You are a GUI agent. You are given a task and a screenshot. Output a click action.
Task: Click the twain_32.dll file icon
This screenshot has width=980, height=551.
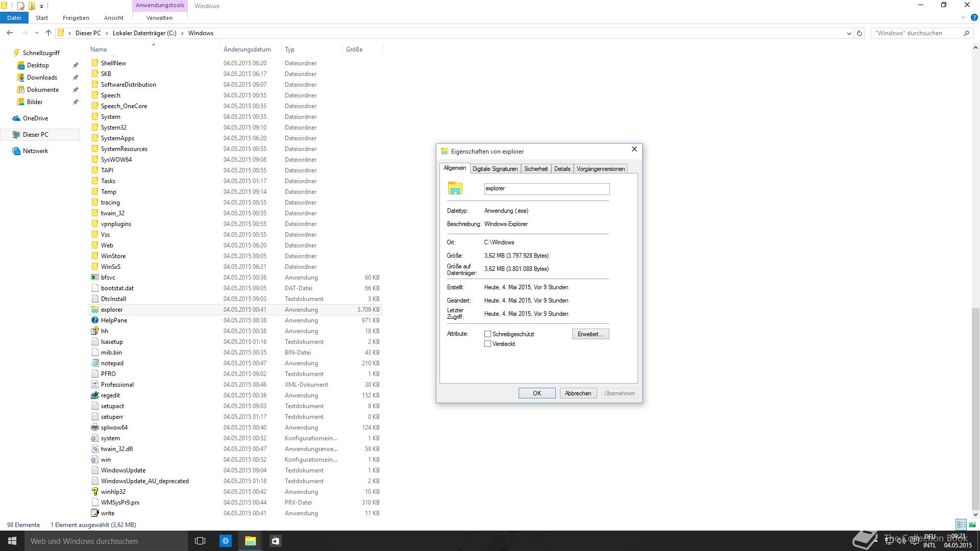click(x=94, y=449)
